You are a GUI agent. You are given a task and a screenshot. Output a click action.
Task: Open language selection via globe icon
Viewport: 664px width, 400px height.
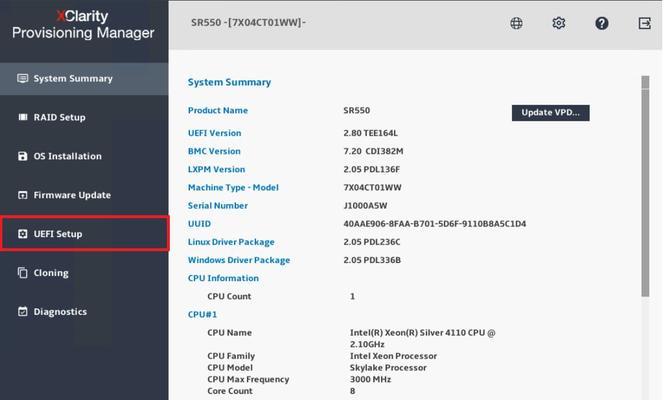click(x=516, y=23)
